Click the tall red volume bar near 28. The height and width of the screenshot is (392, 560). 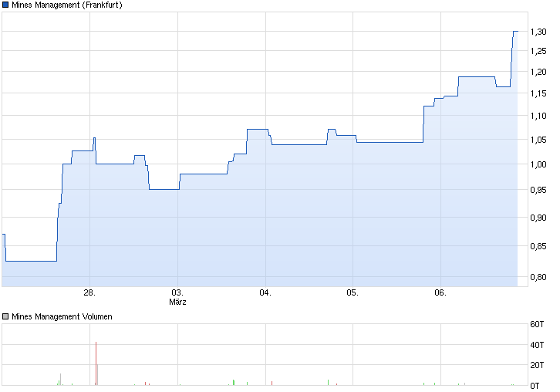96,363
